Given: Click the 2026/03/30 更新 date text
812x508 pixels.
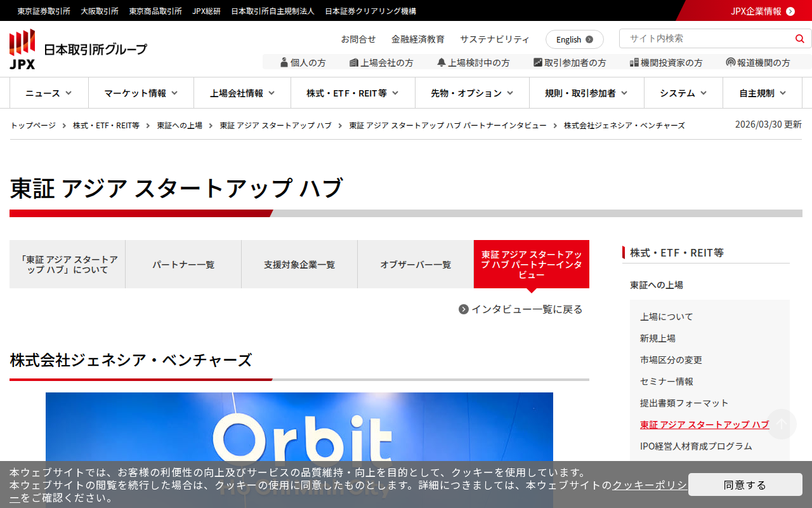Looking at the screenshot, I should 768,124.
